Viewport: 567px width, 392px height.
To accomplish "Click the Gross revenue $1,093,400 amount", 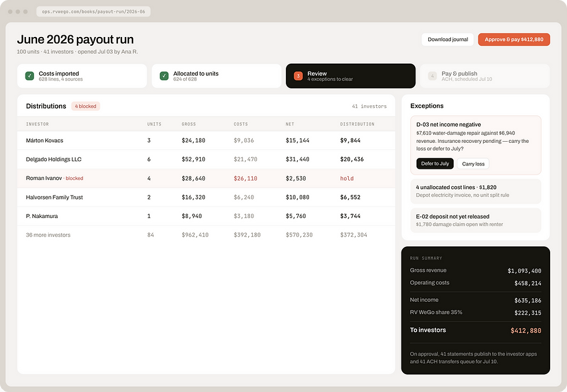I will point(524,271).
